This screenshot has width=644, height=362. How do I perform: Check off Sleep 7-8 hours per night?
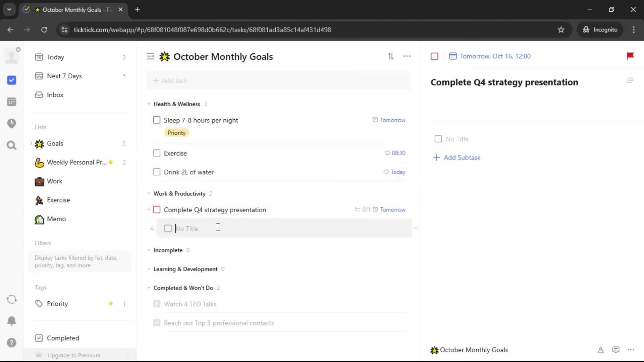[x=157, y=120]
